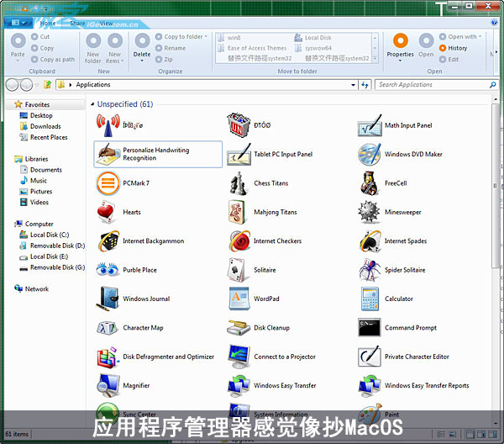Screen dimensions: 504x444
Task: Collapse the Unspecified (61) group
Action: 92,104
